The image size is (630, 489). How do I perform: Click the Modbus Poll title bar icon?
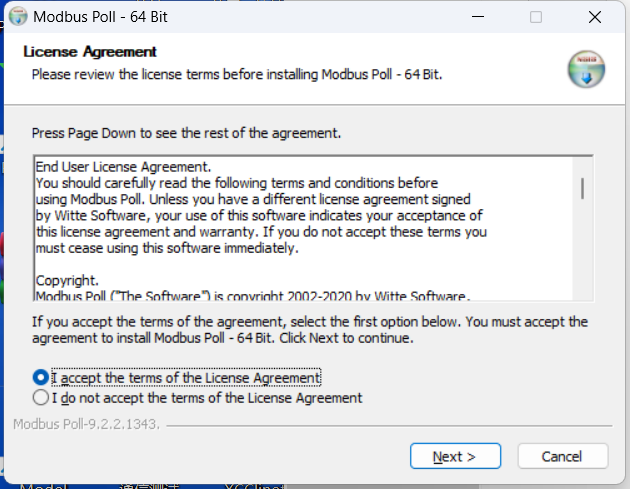click(x=18, y=16)
